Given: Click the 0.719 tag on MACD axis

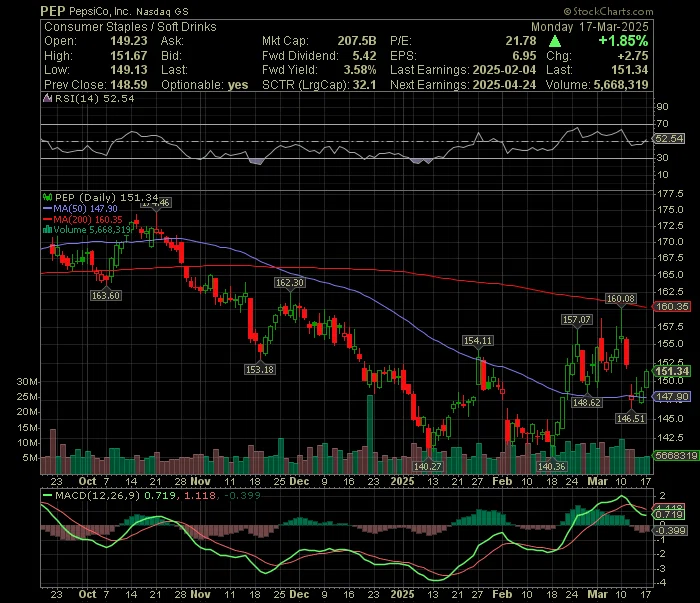Looking at the screenshot, I should (669, 515).
